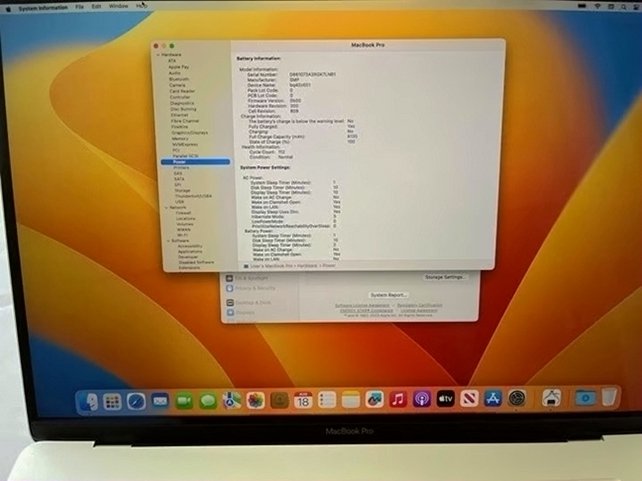Select Privacy & Security in System Settings sidebar
The image size is (642, 481).
[251, 288]
